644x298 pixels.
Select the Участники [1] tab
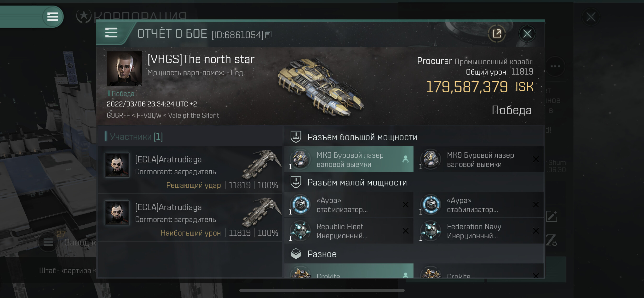[x=136, y=137]
